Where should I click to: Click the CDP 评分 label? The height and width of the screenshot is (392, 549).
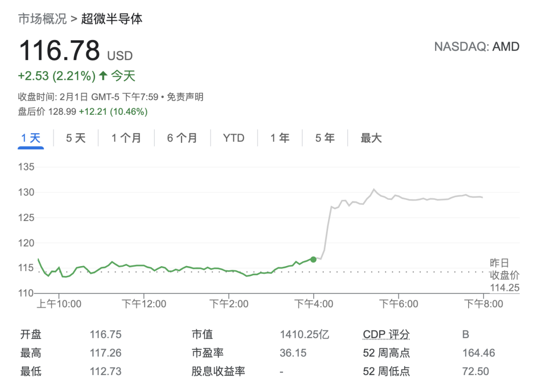coord(386,335)
